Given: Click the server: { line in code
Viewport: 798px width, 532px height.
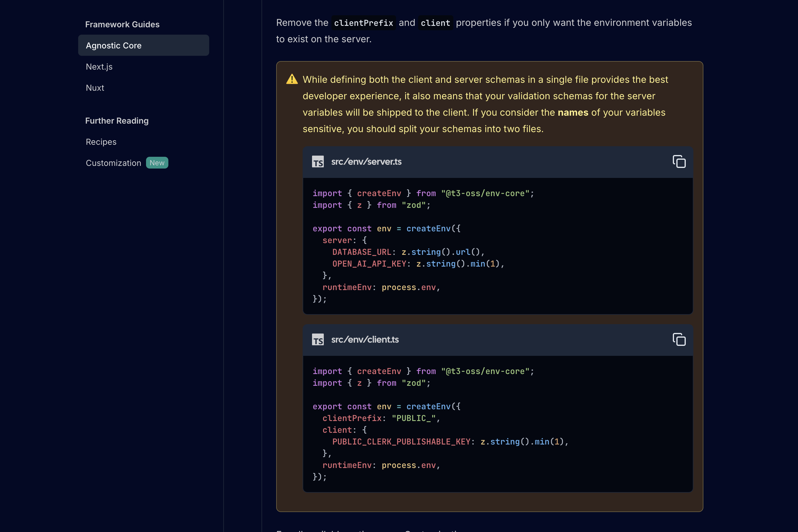Looking at the screenshot, I should [345, 240].
